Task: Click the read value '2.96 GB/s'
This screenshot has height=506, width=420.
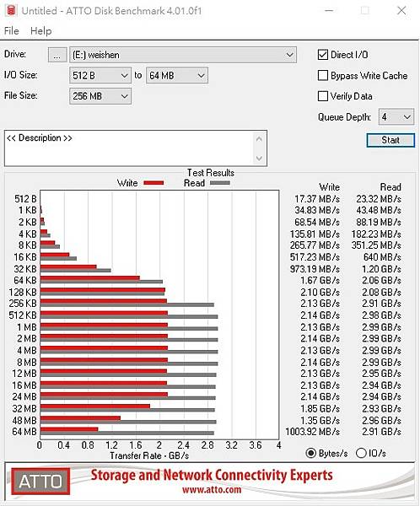Action: pos(381,421)
